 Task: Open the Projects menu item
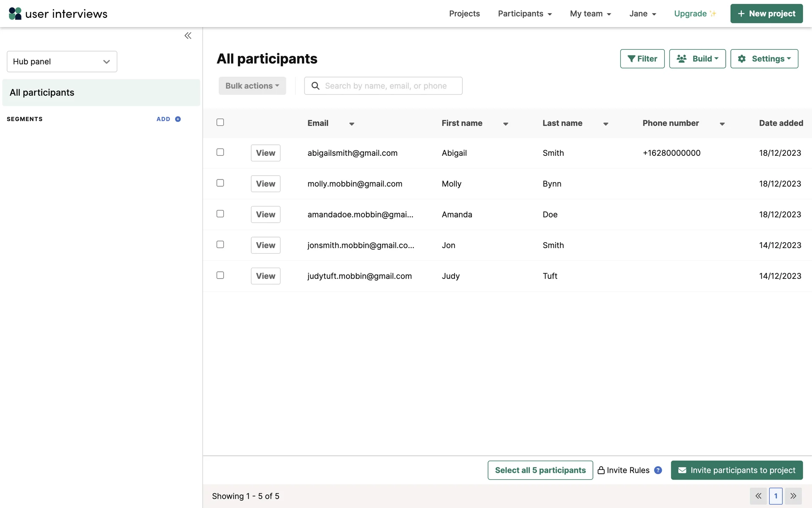(464, 14)
